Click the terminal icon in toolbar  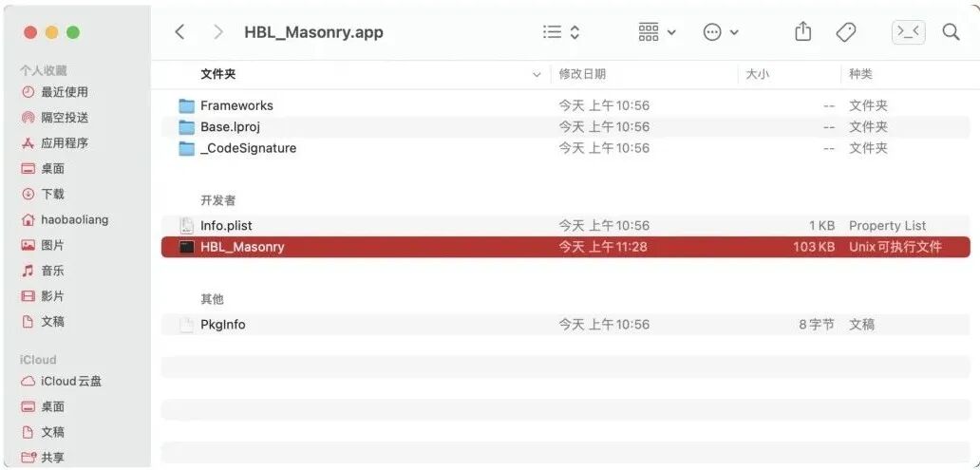click(908, 32)
